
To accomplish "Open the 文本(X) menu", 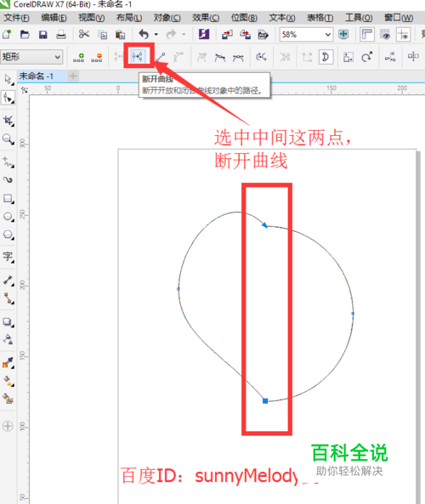I will pos(282,18).
